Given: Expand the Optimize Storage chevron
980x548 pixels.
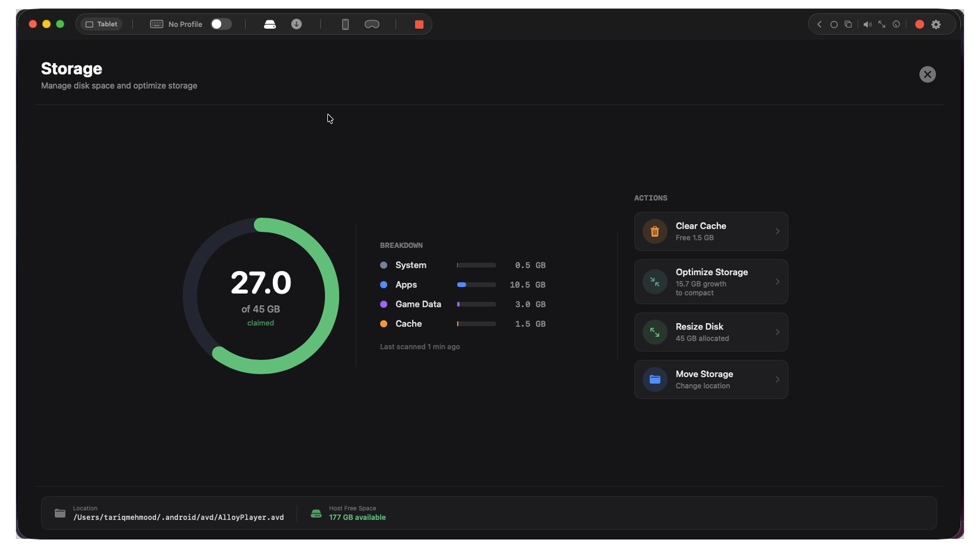Looking at the screenshot, I should coord(777,282).
